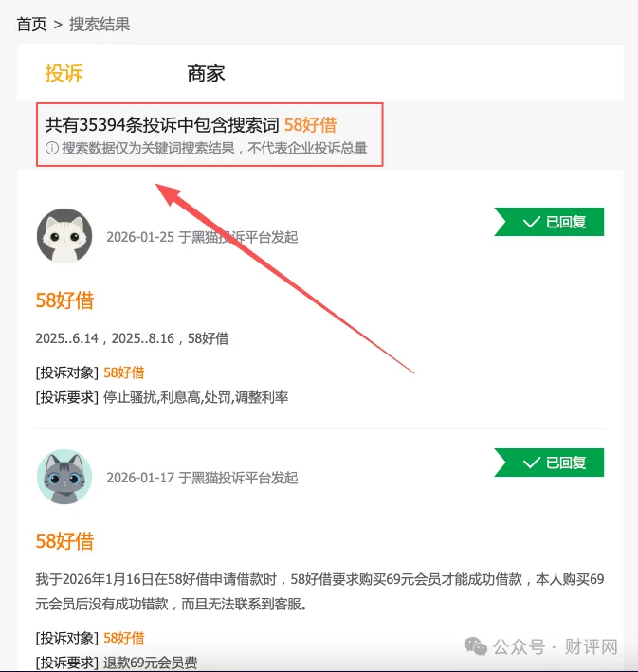Screen dimensions: 638x672
Task: Click the checkmark in first 已回复 badge
Action: coord(531,222)
